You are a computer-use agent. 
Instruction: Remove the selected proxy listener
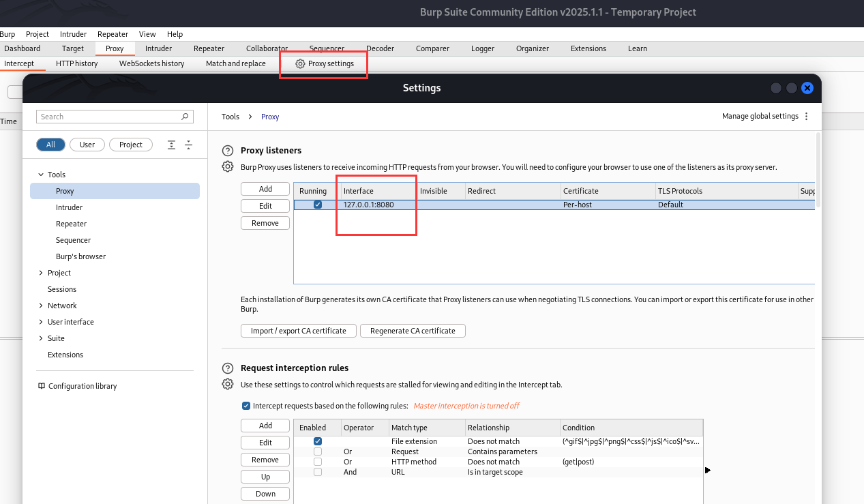[265, 223]
